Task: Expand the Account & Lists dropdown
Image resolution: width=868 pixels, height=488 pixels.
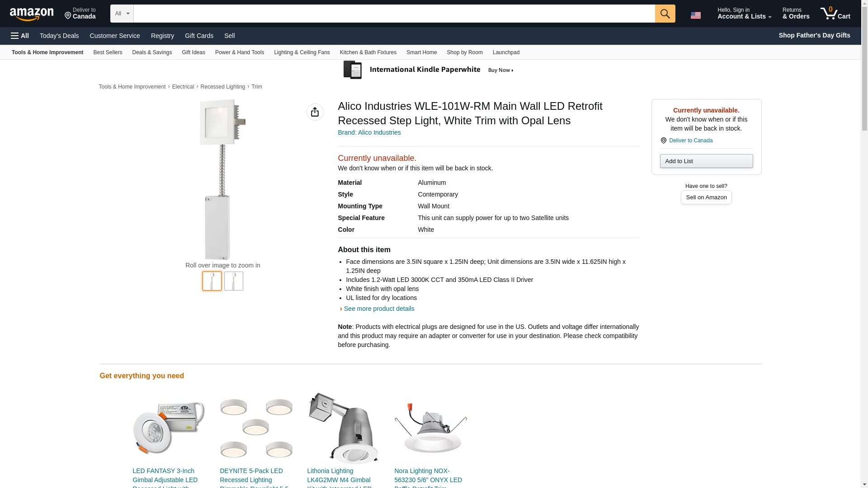Action: (744, 14)
